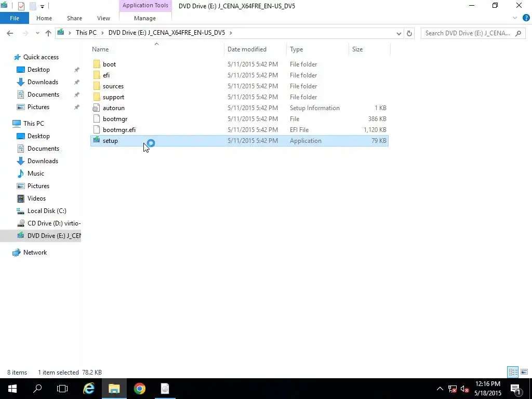Go up one folder level arrow

pyautogui.click(x=48, y=33)
